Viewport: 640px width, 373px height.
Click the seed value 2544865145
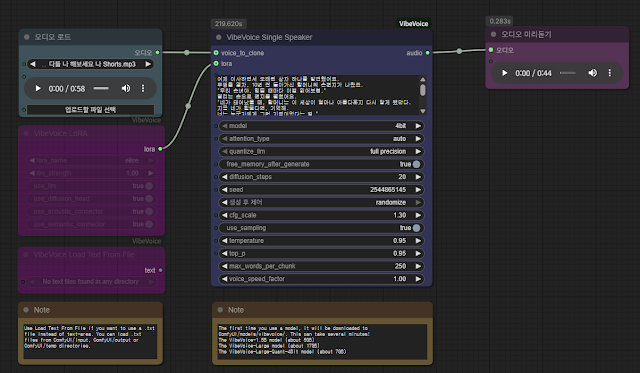[388, 190]
